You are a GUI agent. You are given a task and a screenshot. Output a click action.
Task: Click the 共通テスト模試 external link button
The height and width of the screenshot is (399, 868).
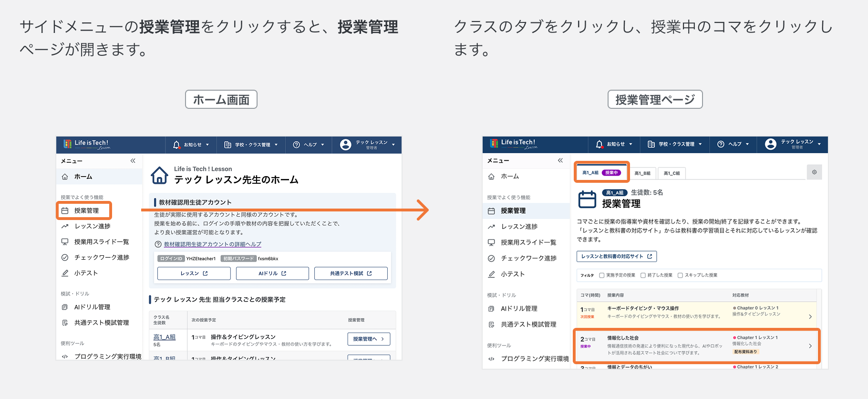(351, 273)
